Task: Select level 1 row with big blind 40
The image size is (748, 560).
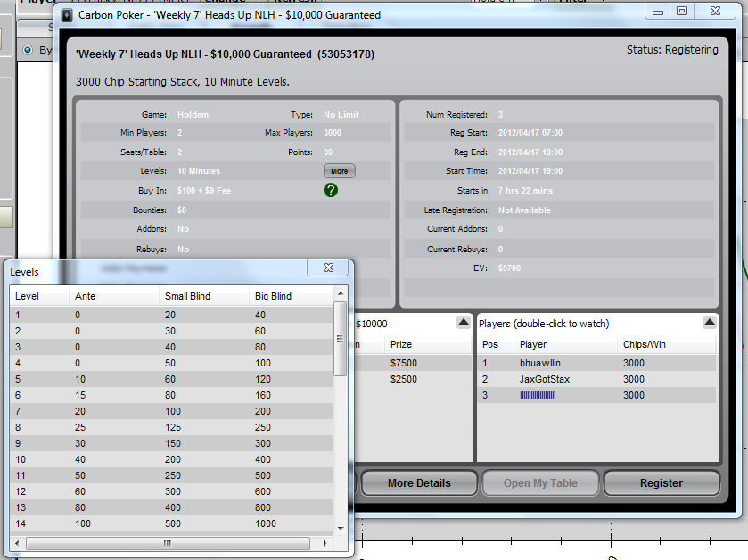Action: 171,315
